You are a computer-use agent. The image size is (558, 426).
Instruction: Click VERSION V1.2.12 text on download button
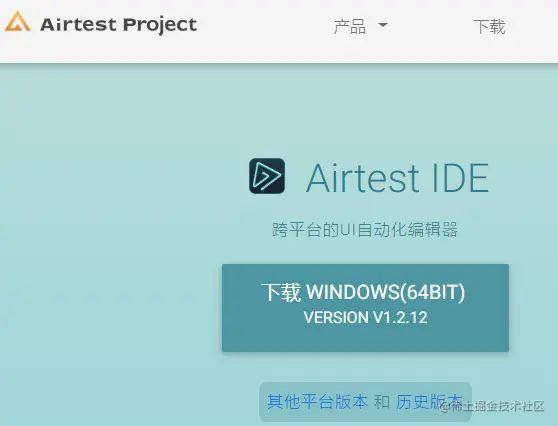click(x=365, y=317)
